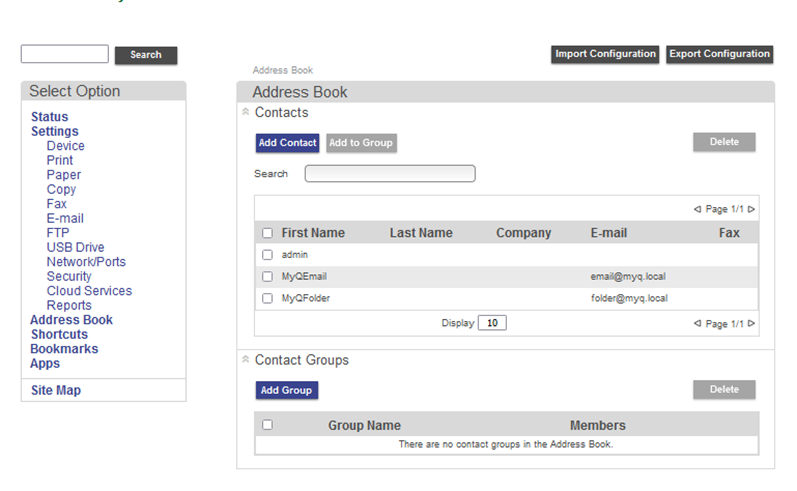Click the top next-page arrow icon

pyautogui.click(x=751, y=210)
